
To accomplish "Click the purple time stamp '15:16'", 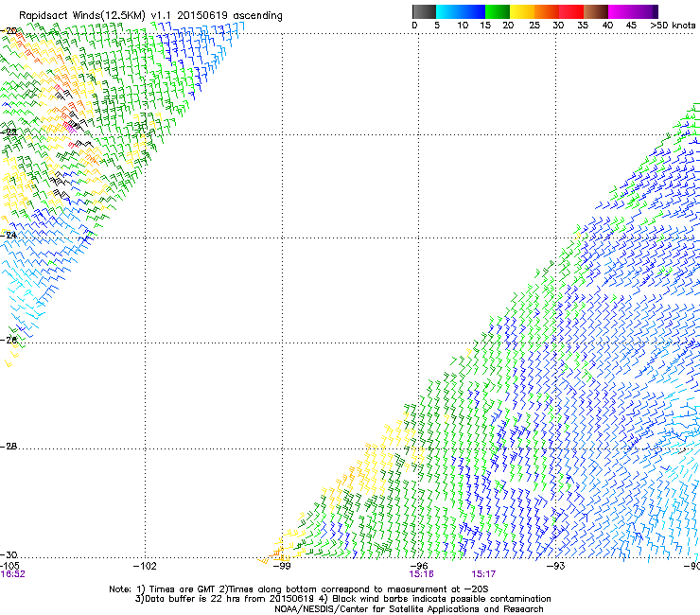I will pyautogui.click(x=422, y=574).
